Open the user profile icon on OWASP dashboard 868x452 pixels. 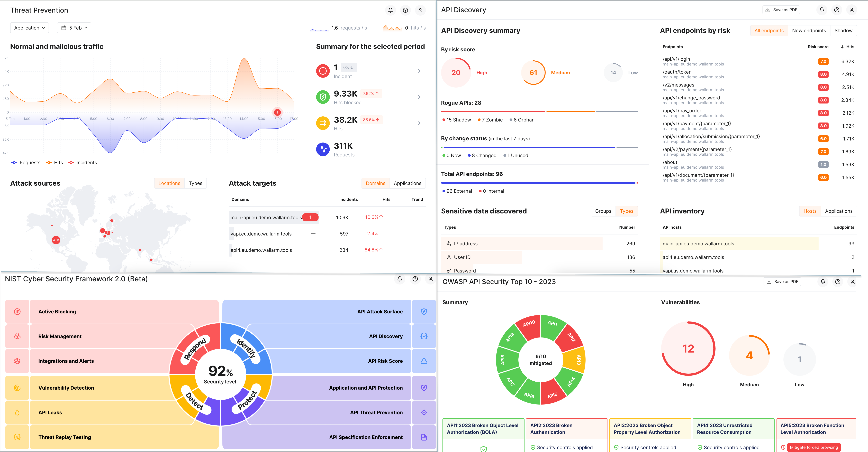point(853,282)
